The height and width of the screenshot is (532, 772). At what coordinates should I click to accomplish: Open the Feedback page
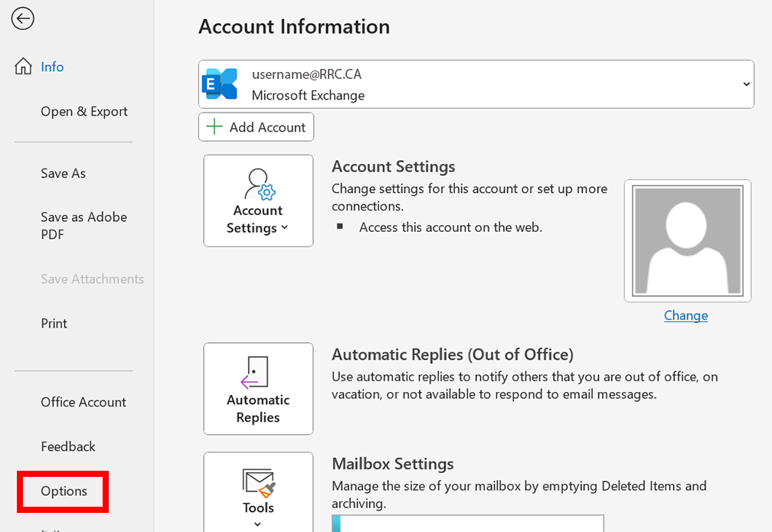pyautogui.click(x=68, y=446)
